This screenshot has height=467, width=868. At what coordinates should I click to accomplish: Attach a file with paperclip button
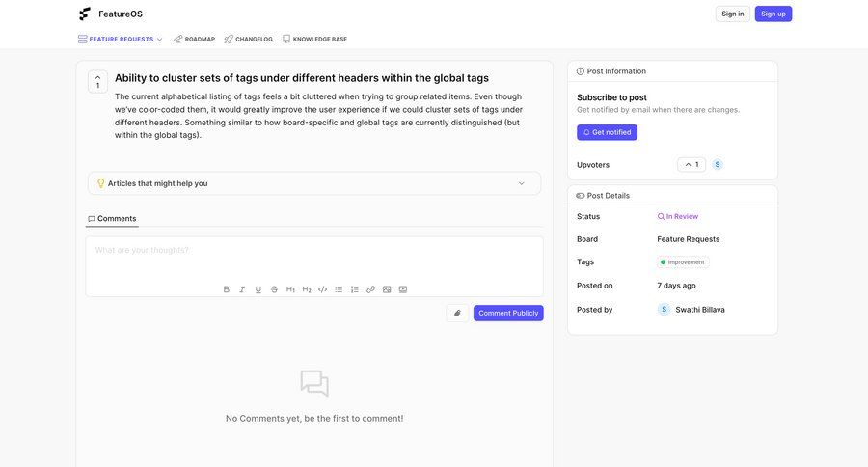pos(457,313)
